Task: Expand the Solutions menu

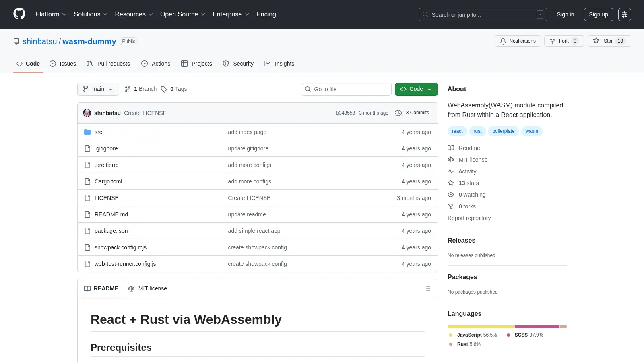Action: pyautogui.click(x=91, y=14)
